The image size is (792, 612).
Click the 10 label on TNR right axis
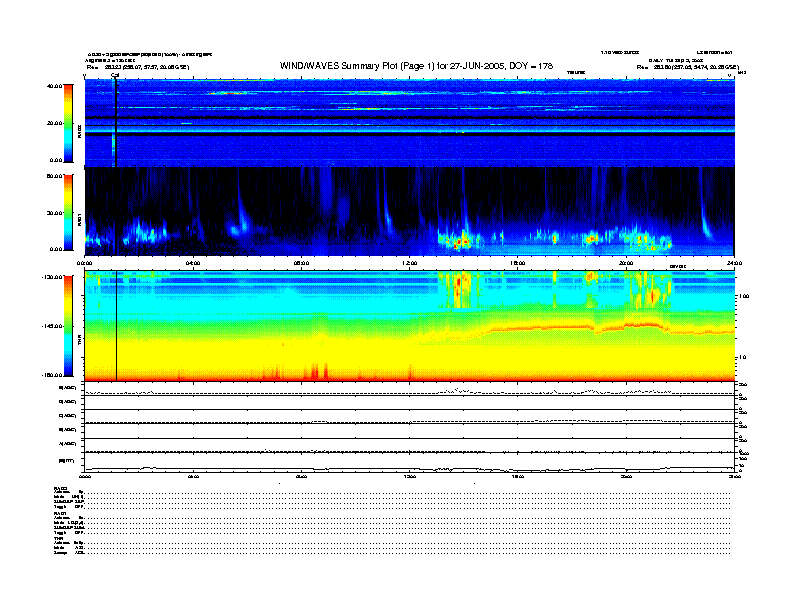pos(743,357)
